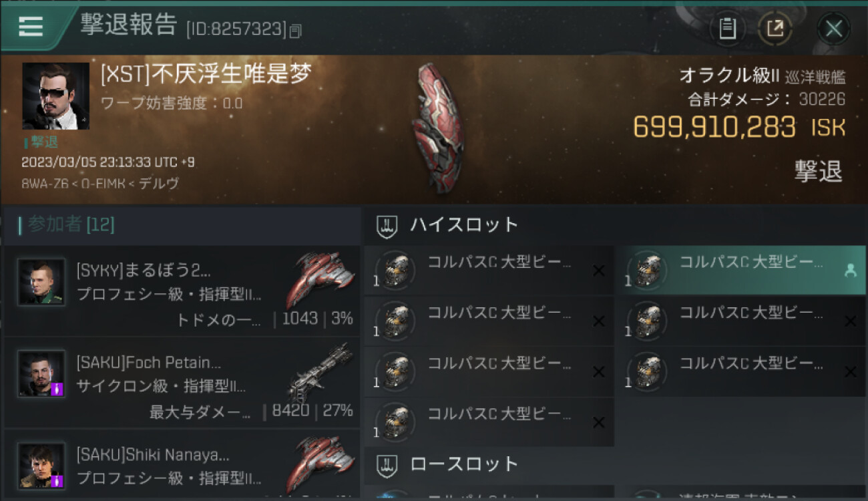The width and height of the screenshot is (868, 501).
Task: Click the Oracle-class ship image in banner
Action: pos(438,127)
